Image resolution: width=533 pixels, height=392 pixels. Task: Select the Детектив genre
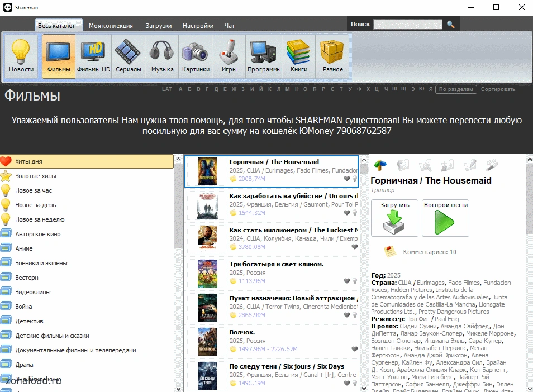coord(87,321)
